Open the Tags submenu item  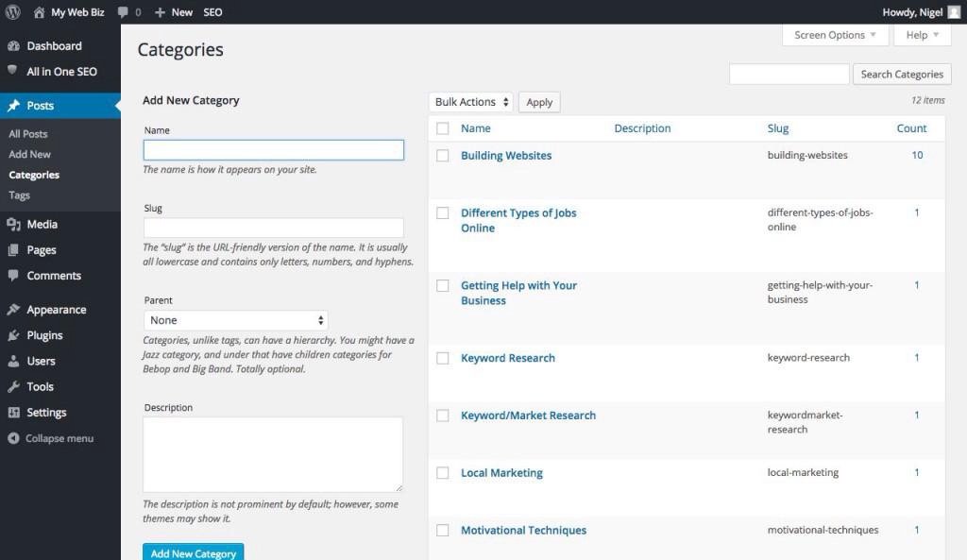tap(19, 195)
